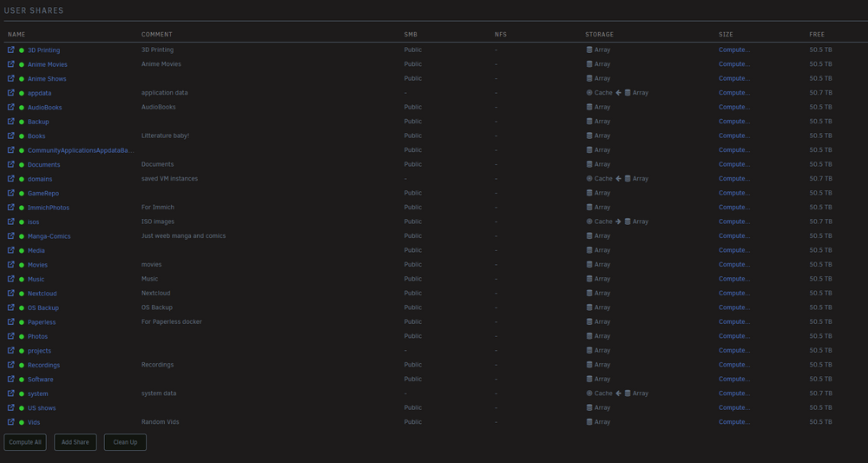The image size is (868, 463).
Task: Click Public SMB value in GameRepo row
Action: [x=413, y=193]
